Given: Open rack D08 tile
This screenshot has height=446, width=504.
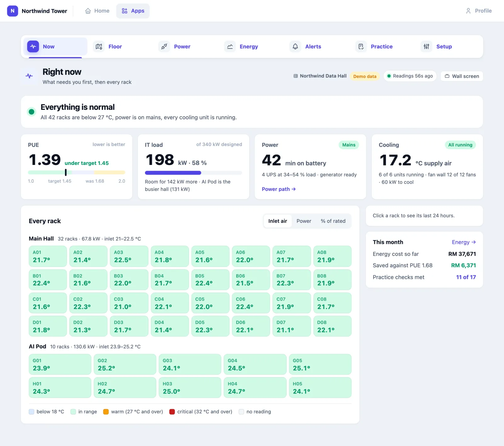Looking at the screenshot, I should 332,326.
